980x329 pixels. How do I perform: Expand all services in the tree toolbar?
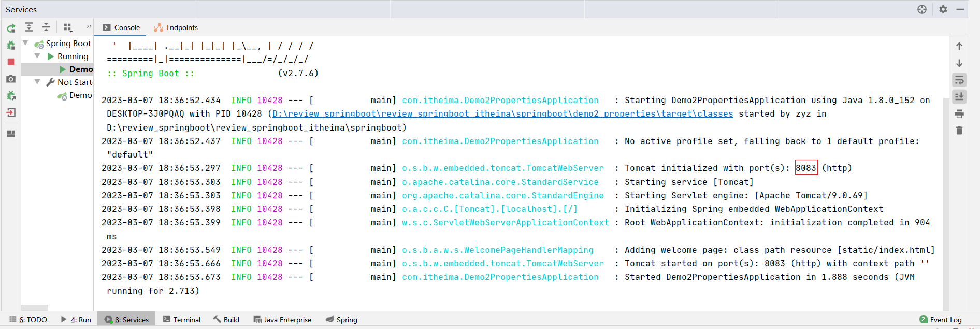click(x=29, y=27)
